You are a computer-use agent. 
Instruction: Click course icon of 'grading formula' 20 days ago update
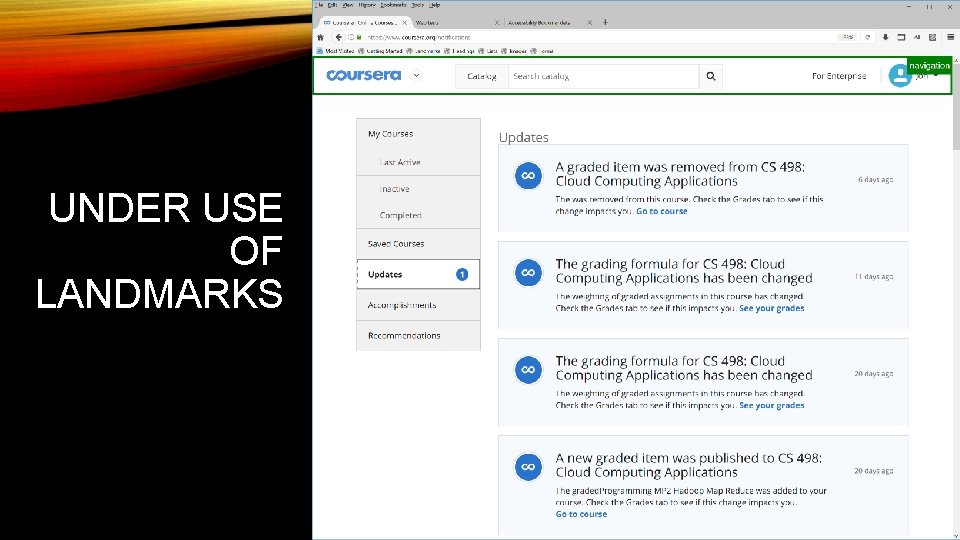click(x=528, y=370)
